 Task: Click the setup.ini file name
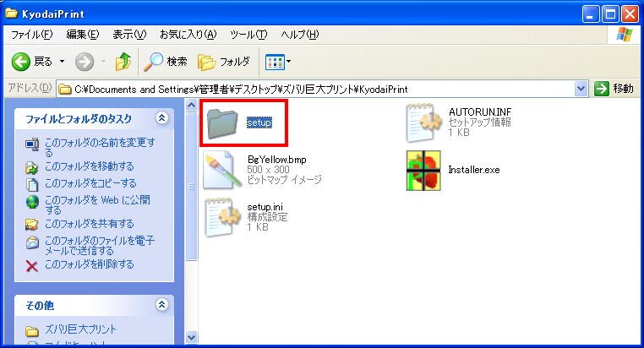[265, 207]
